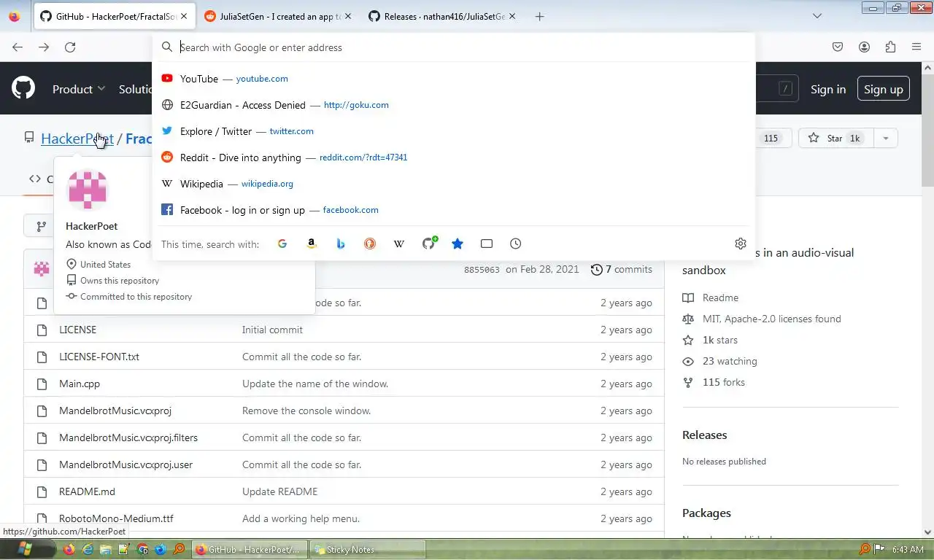Go forward with the arrow button
Image resolution: width=934 pixels, height=560 pixels.
(44, 47)
